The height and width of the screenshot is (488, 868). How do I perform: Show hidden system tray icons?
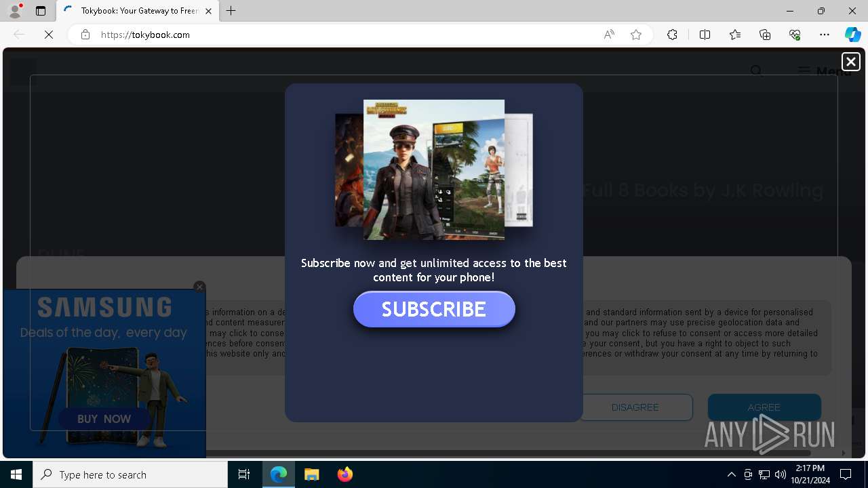[x=731, y=474]
